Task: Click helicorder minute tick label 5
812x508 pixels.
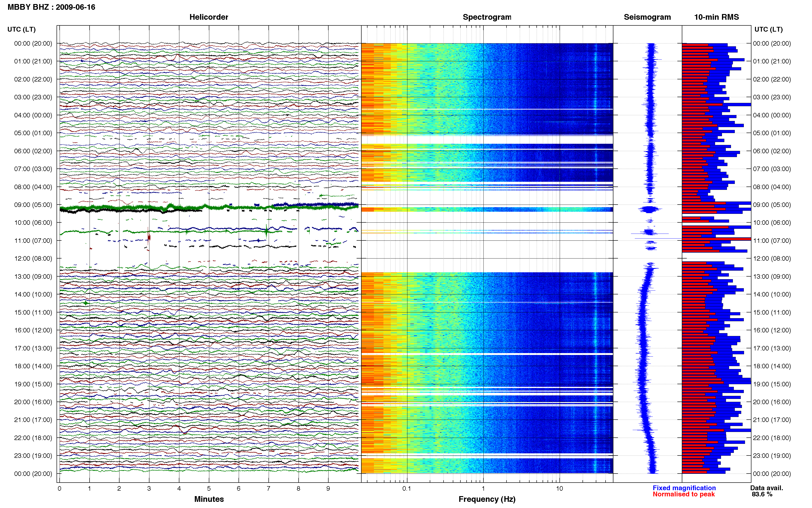Action: (x=209, y=489)
